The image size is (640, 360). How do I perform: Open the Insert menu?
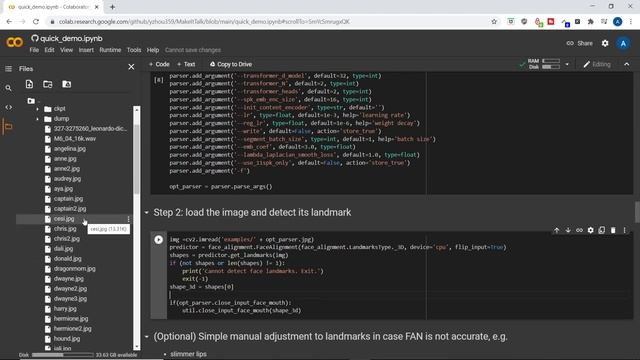(86, 50)
